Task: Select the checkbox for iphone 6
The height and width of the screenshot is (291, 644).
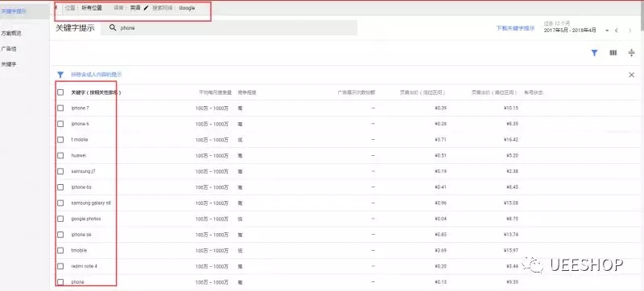Action: point(60,124)
